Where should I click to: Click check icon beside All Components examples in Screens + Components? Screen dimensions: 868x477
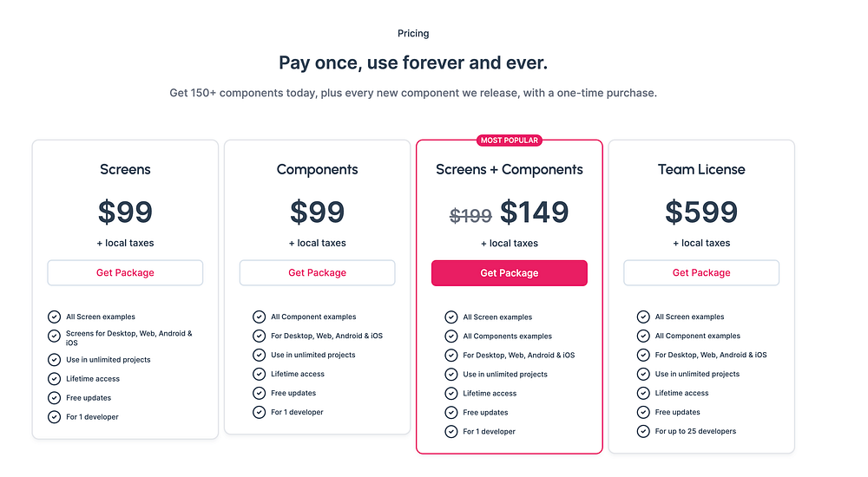coord(451,337)
